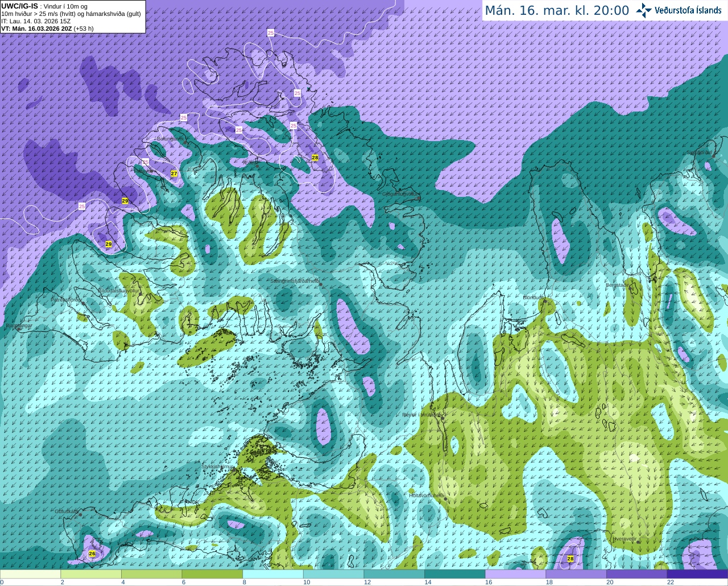Click the (+53 h) forecast offset
This screenshot has height=586, width=728.
(x=84, y=28)
